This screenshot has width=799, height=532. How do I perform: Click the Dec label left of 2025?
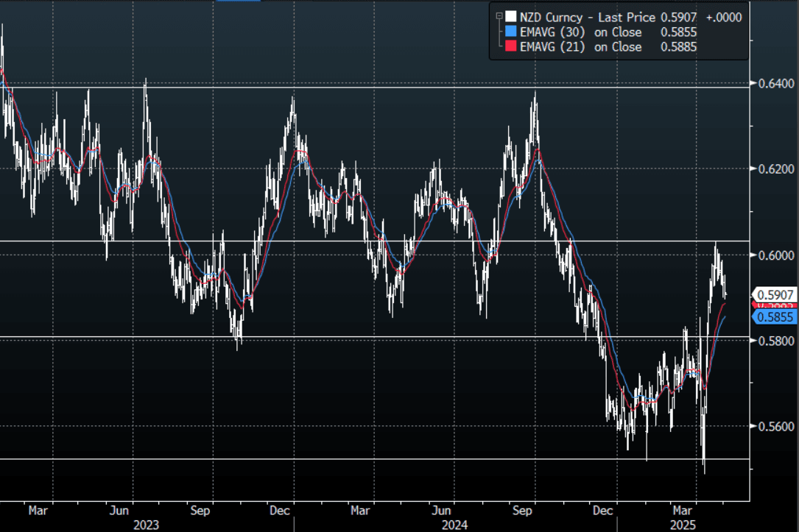603,509
